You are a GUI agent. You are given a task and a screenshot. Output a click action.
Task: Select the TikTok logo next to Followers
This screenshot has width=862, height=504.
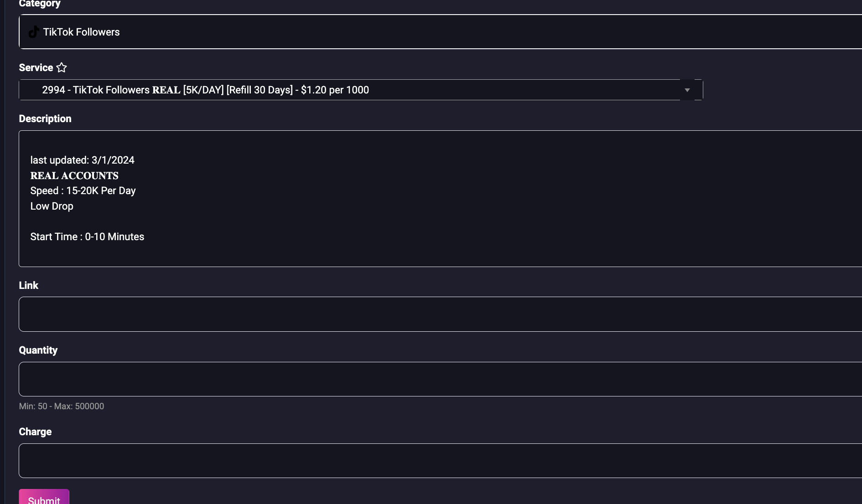pos(33,32)
